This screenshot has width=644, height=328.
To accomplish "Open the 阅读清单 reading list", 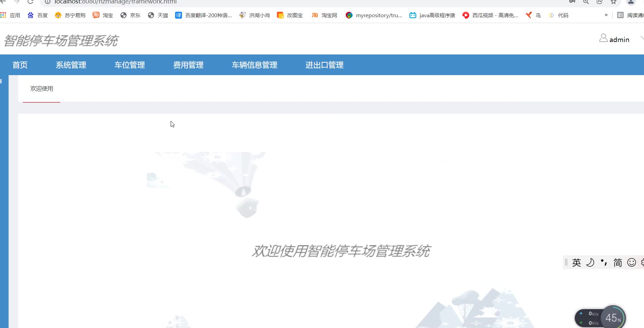I will pos(631,15).
